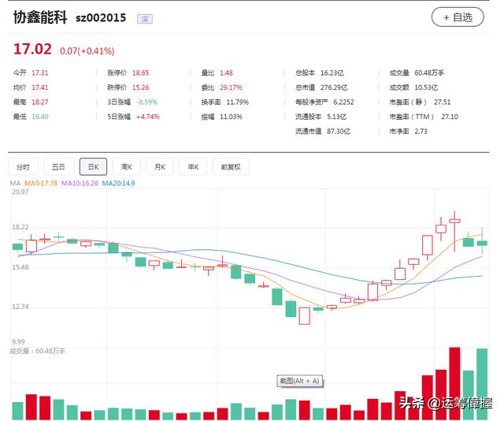Screen dimensions: 504x421
Task: Add stock to watchlist with 自选 button
Action: coord(458,17)
